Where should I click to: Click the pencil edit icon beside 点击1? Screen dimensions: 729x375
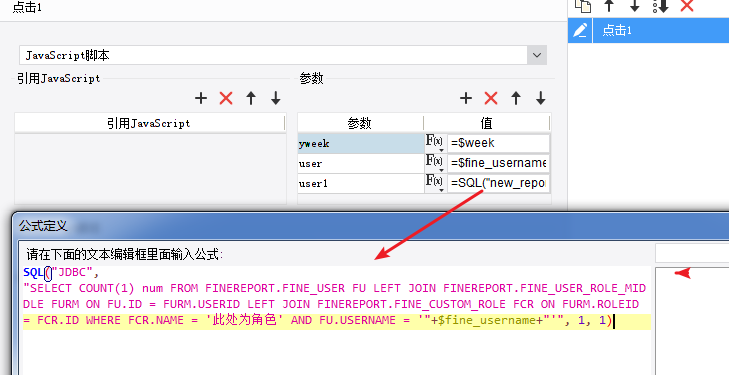pos(580,31)
